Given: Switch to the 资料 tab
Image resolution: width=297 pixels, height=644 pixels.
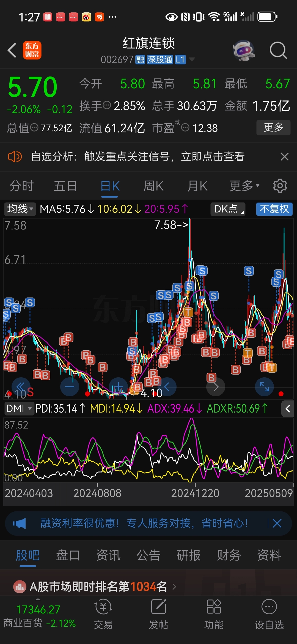Looking at the screenshot, I should pos(269,555).
